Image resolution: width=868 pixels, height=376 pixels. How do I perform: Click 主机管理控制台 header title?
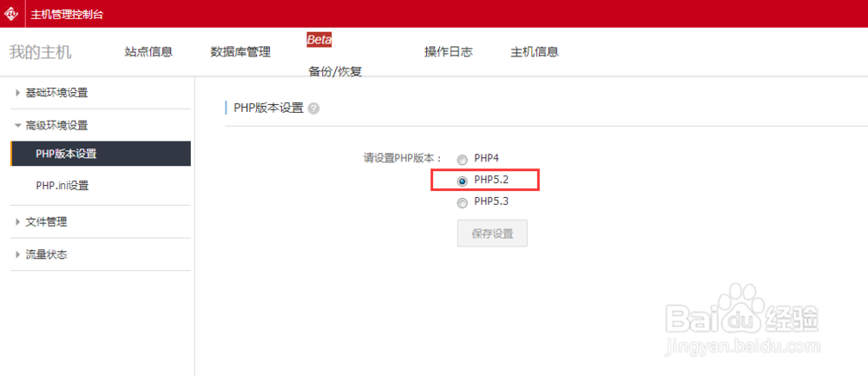67,15
